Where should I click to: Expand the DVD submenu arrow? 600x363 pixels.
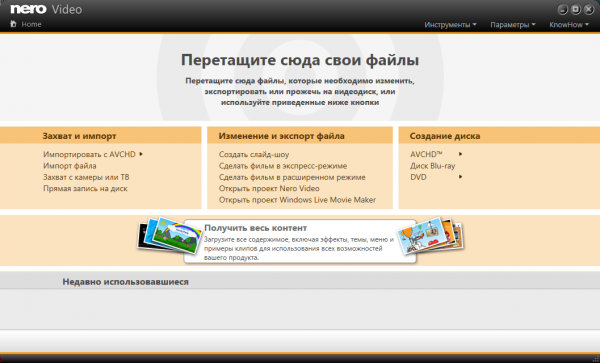461,177
